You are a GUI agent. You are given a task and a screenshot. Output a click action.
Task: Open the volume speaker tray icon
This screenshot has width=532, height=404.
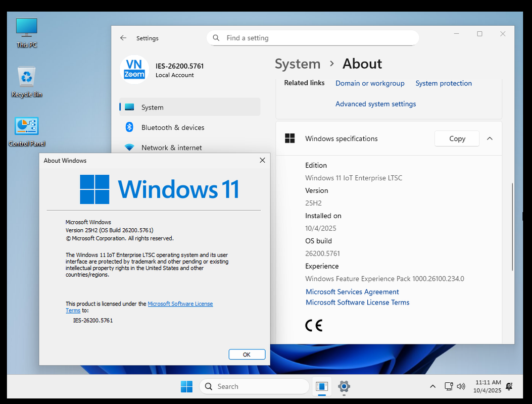(x=461, y=386)
